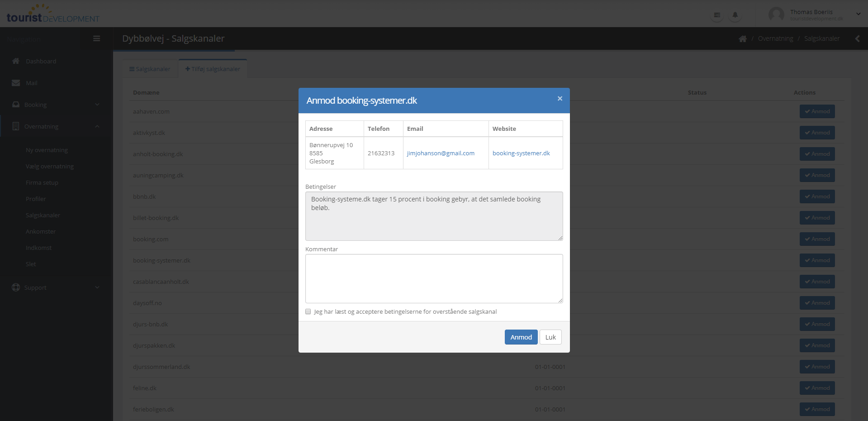
Task: Open the Thomas Boeriis user dropdown
Action: (x=858, y=14)
